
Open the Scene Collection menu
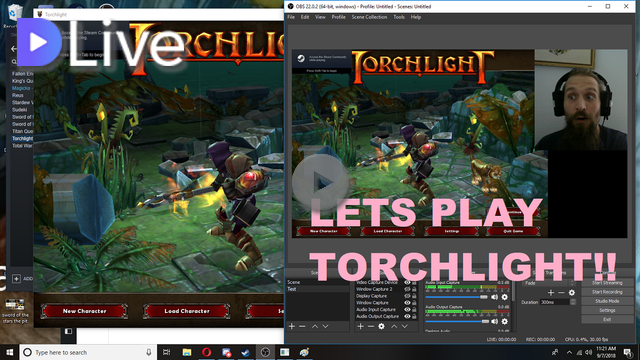coord(369,17)
